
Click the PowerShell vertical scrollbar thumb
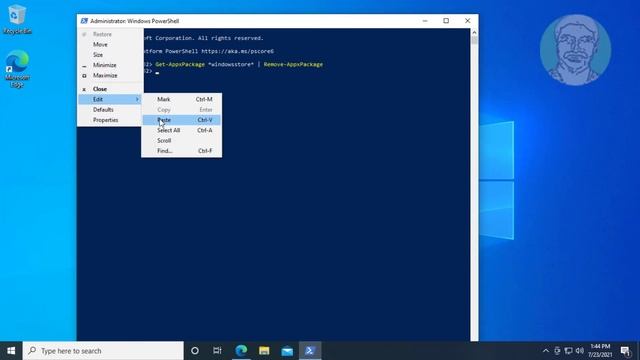click(x=474, y=40)
